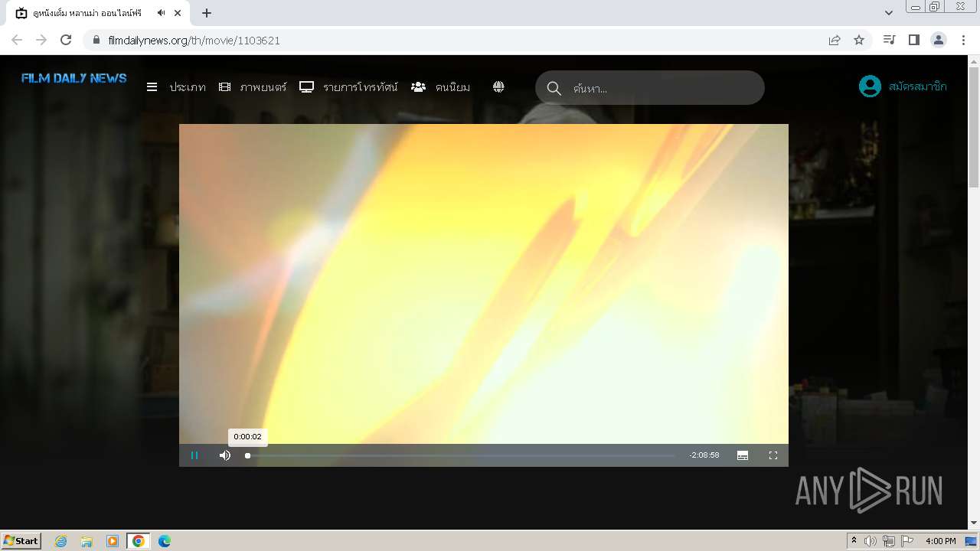Image resolution: width=980 pixels, height=551 pixels.
Task: Open the คนนิยม popular menu
Action: coord(452,87)
